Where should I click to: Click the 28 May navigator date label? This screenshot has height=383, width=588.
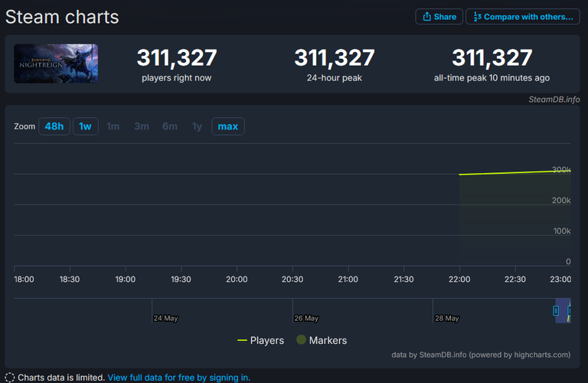pos(446,318)
